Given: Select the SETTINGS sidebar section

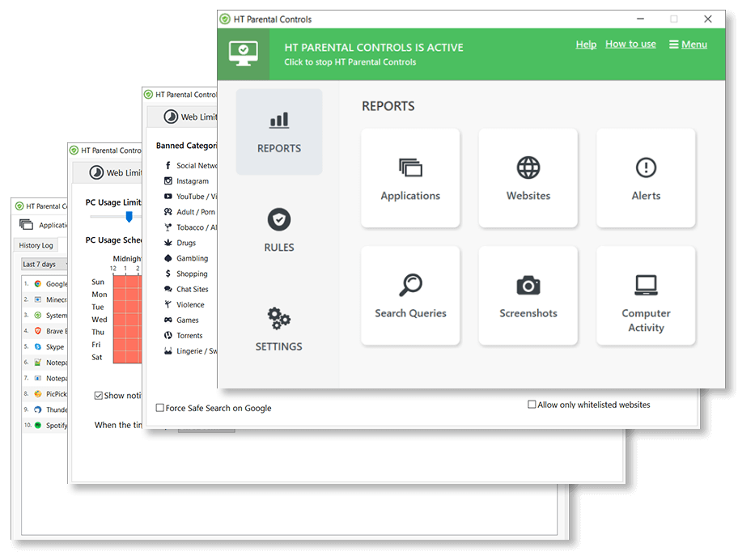Looking at the screenshot, I should tap(279, 329).
